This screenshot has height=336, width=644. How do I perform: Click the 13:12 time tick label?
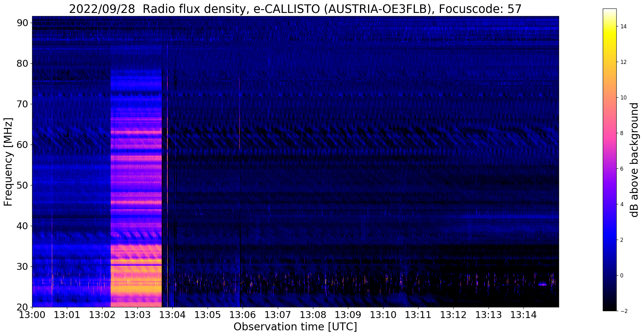click(453, 314)
